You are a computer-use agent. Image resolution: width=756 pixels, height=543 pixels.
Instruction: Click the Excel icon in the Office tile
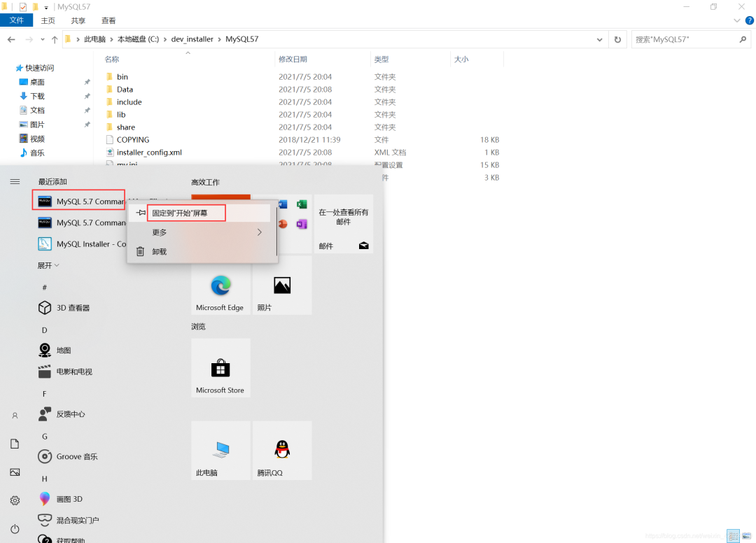tap(302, 204)
